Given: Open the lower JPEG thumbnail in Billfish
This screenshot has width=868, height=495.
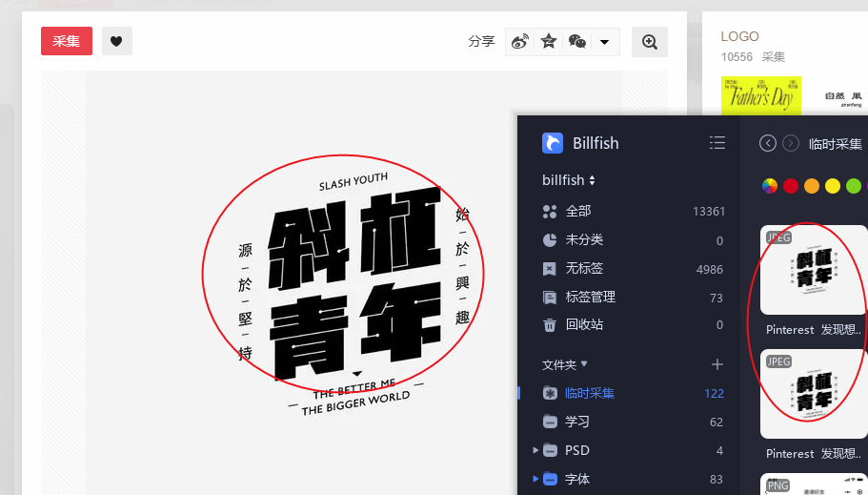Looking at the screenshot, I should pyautogui.click(x=814, y=394).
